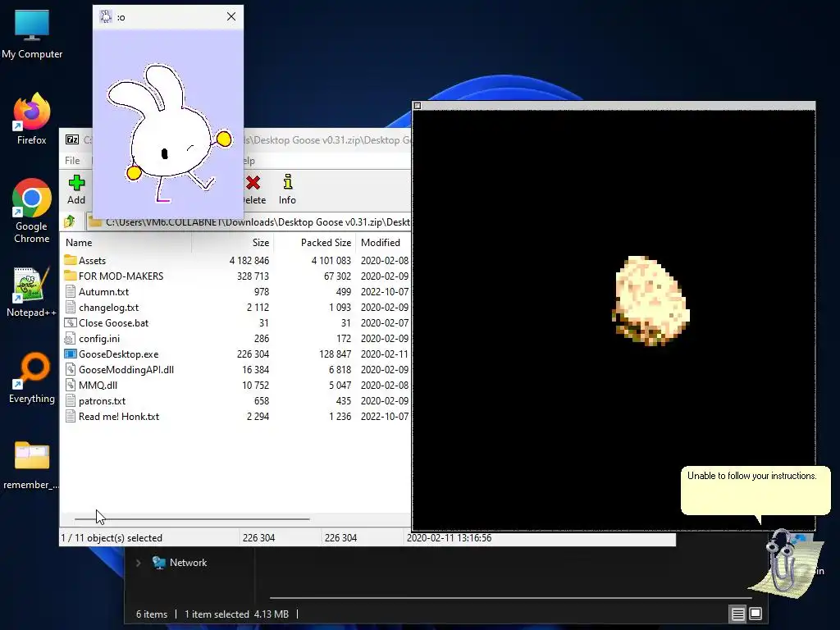Open Google Chrome desktop shortcut
The height and width of the screenshot is (630, 840).
point(32,211)
